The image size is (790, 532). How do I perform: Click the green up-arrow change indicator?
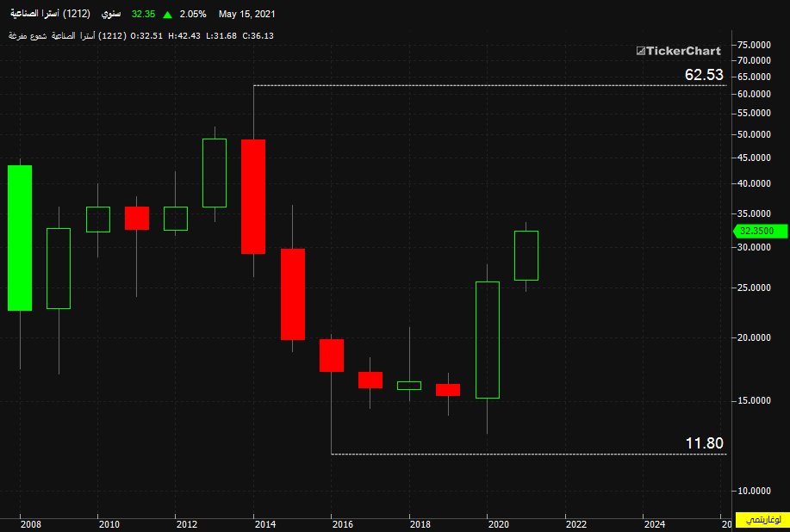pos(168,15)
